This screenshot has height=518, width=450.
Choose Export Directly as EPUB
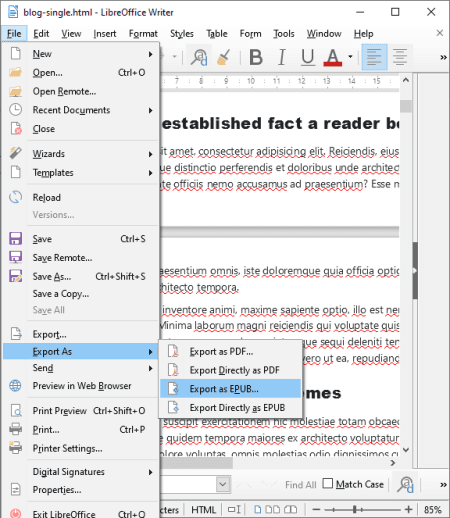[x=230, y=407]
